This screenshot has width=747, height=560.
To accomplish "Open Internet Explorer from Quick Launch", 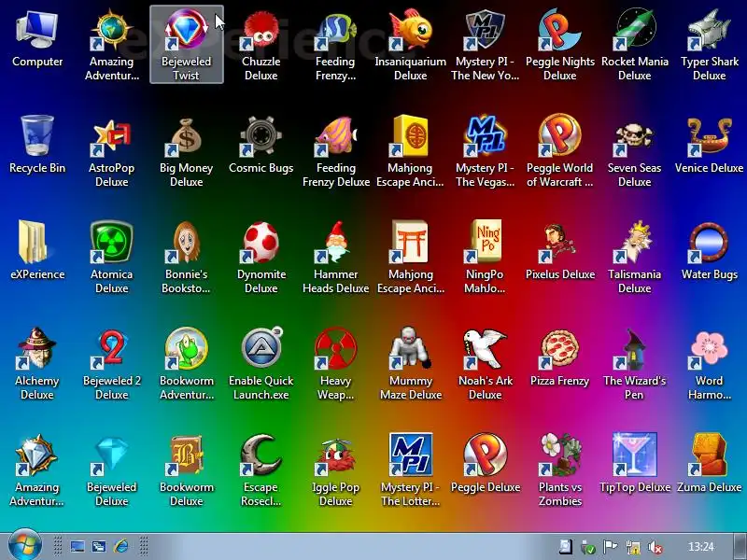I will pos(120,546).
